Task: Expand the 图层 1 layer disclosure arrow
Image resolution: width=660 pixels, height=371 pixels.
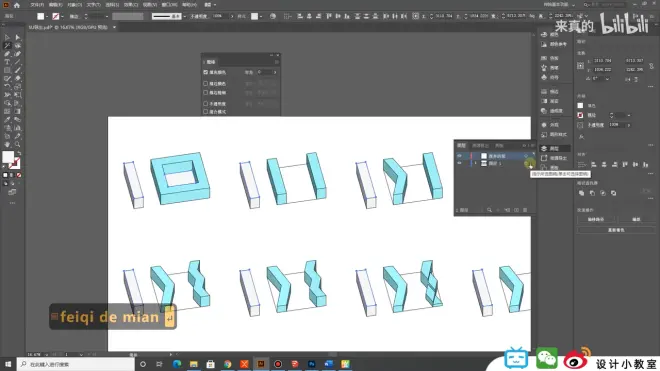Action: 476,163
